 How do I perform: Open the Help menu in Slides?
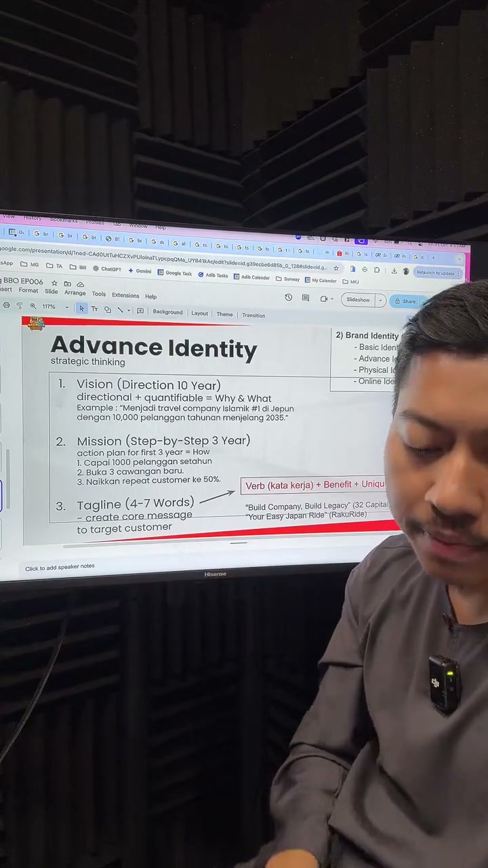pos(150,296)
